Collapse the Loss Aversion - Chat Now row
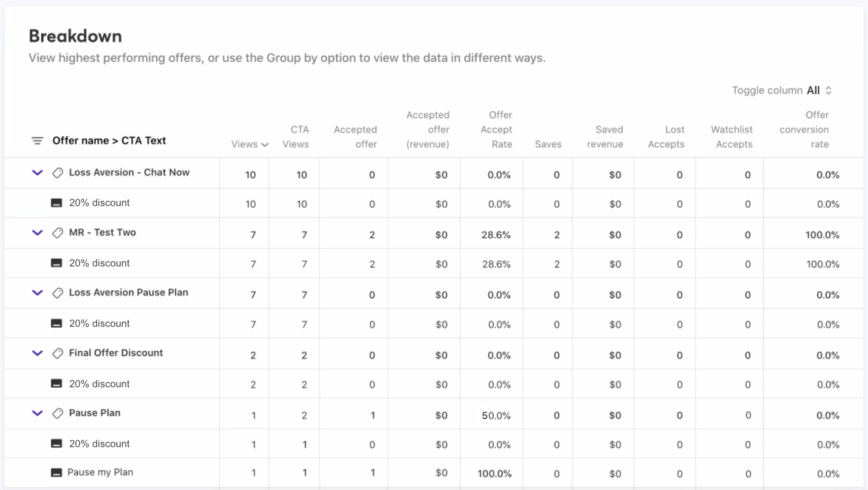This screenshot has height=490, width=868. pyautogui.click(x=38, y=173)
